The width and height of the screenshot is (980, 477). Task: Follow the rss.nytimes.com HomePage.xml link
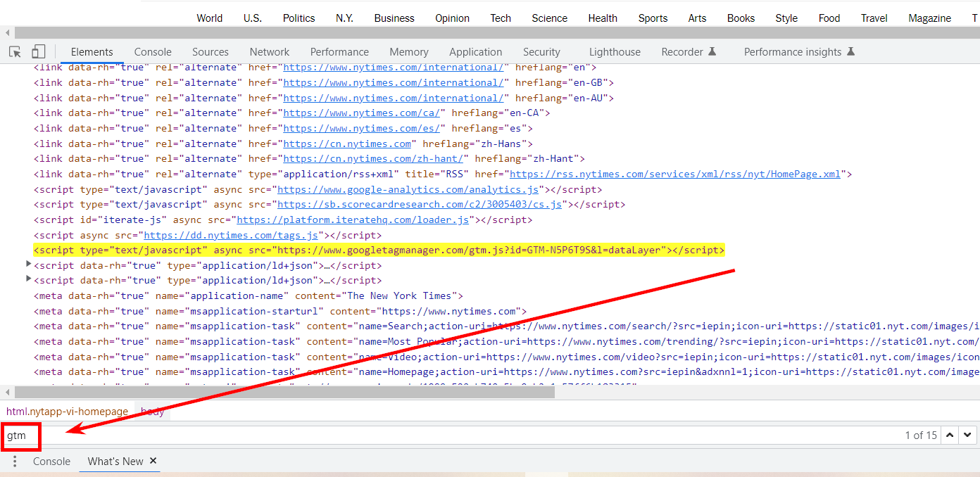click(x=675, y=174)
